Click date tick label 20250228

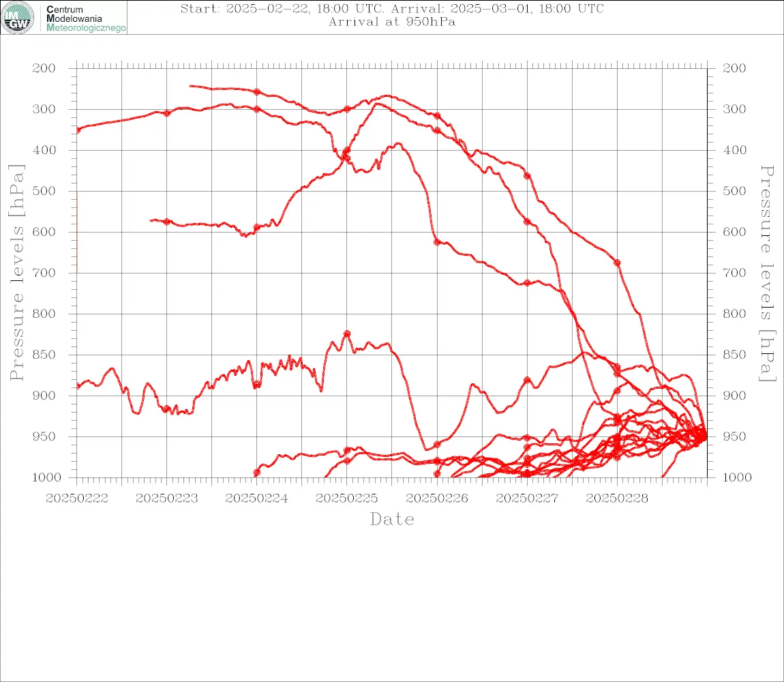pyautogui.click(x=616, y=499)
